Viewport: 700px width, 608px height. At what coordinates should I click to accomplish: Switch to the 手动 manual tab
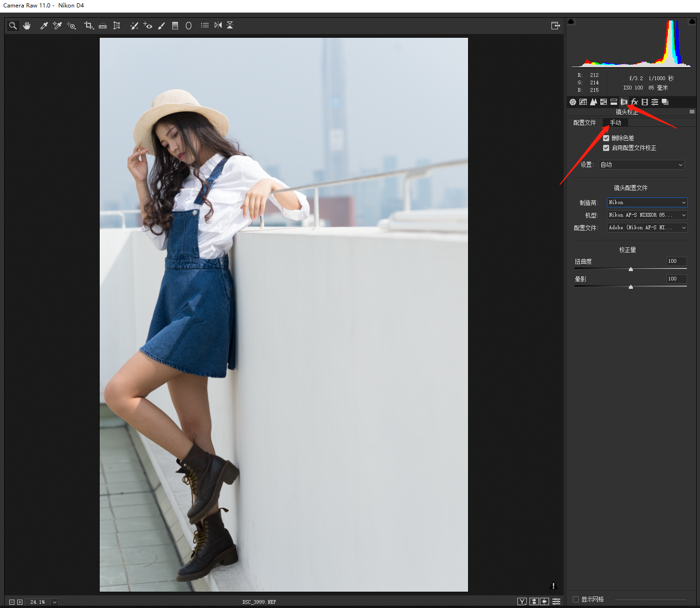click(615, 123)
